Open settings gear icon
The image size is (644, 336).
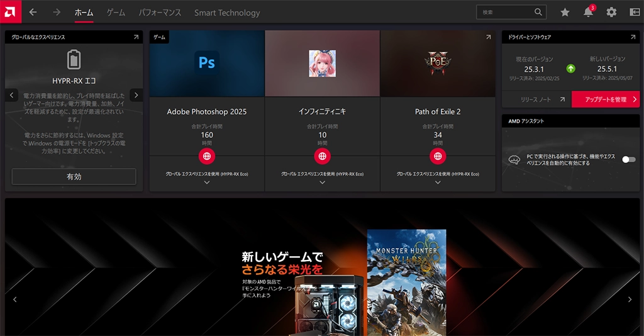pyautogui.click(x=611, y=13)
